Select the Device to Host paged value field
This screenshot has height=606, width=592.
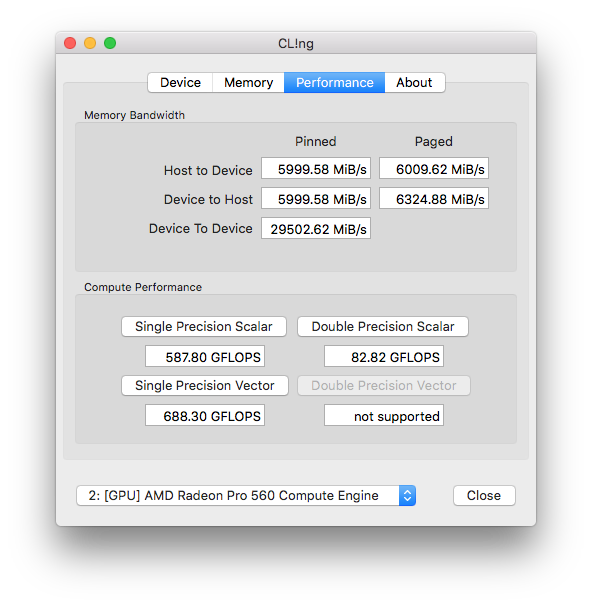coord(434,198)
